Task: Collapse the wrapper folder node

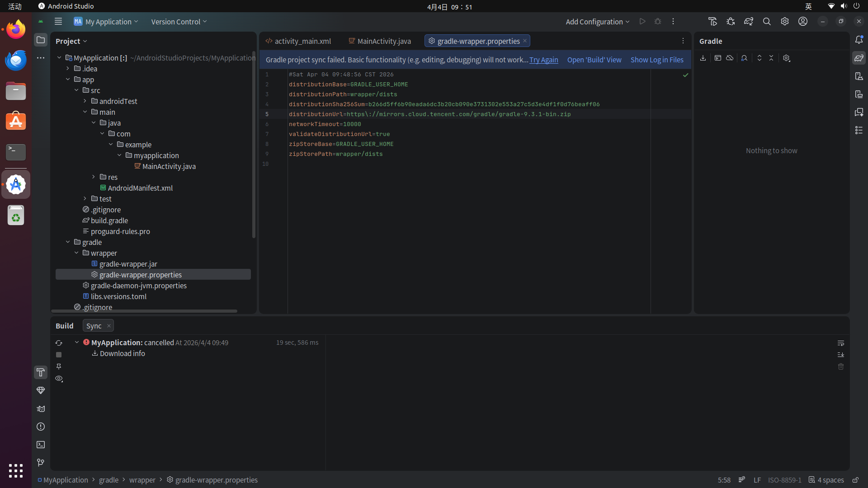Action: 76,253
